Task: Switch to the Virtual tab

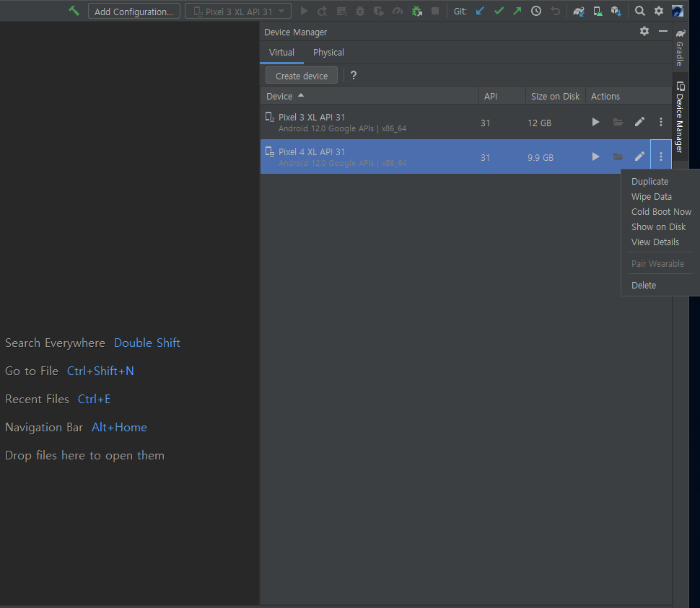Action: click(x=281, y=52)
